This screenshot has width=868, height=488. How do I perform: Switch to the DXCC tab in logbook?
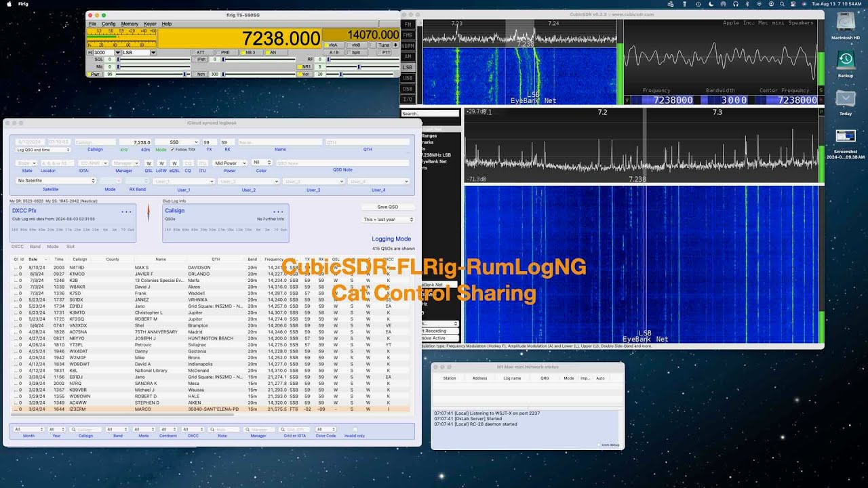tap(18, 247)
